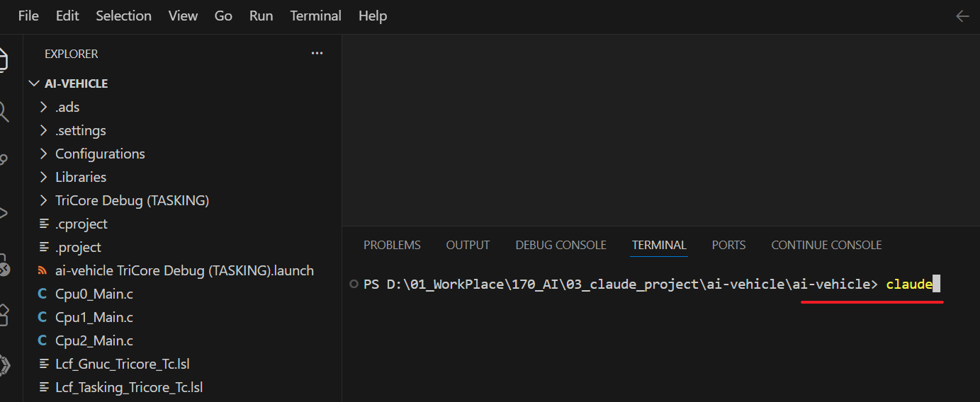980x402 pixels.
Task: Click the Explorer more actions ellipsis
Action: pos(317,54)
